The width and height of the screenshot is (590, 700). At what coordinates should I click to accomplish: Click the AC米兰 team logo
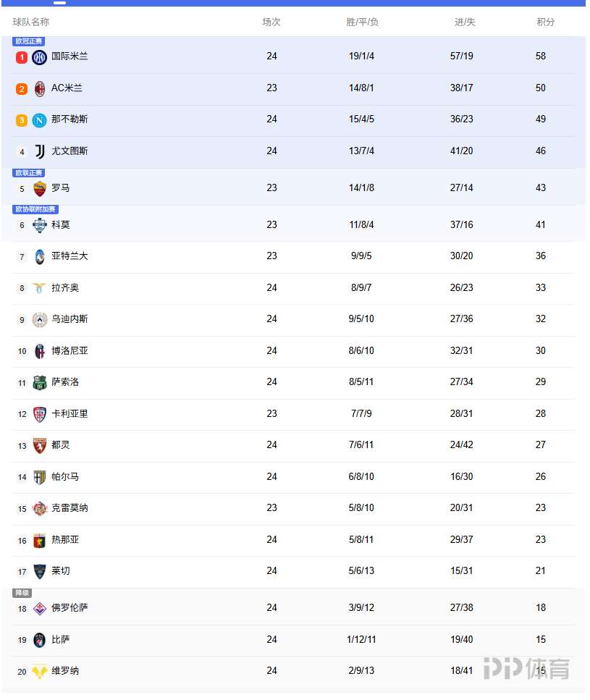pos(40,89)
